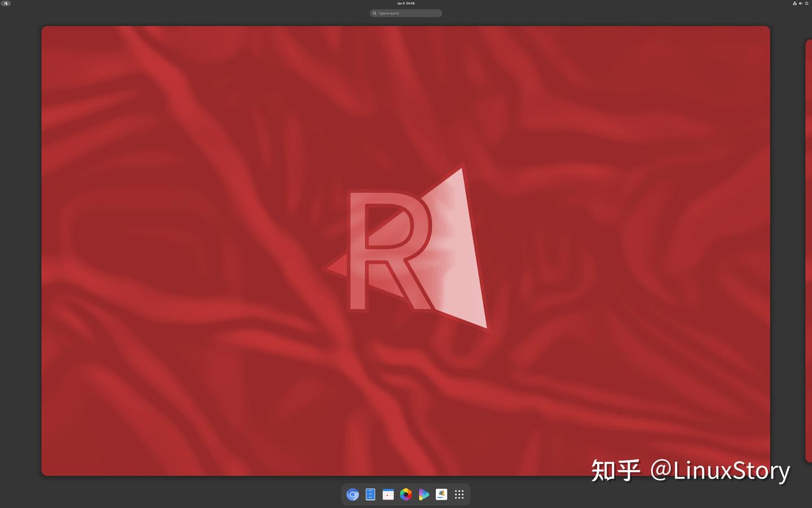Open the network status icon in the top bar

tap(795, 3)
